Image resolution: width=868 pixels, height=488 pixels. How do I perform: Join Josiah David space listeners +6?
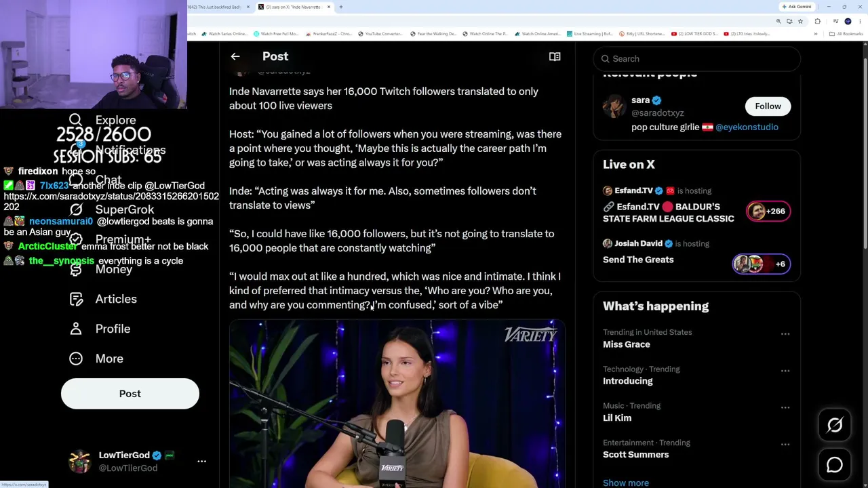pyautogui.click(x=761, y=264)
